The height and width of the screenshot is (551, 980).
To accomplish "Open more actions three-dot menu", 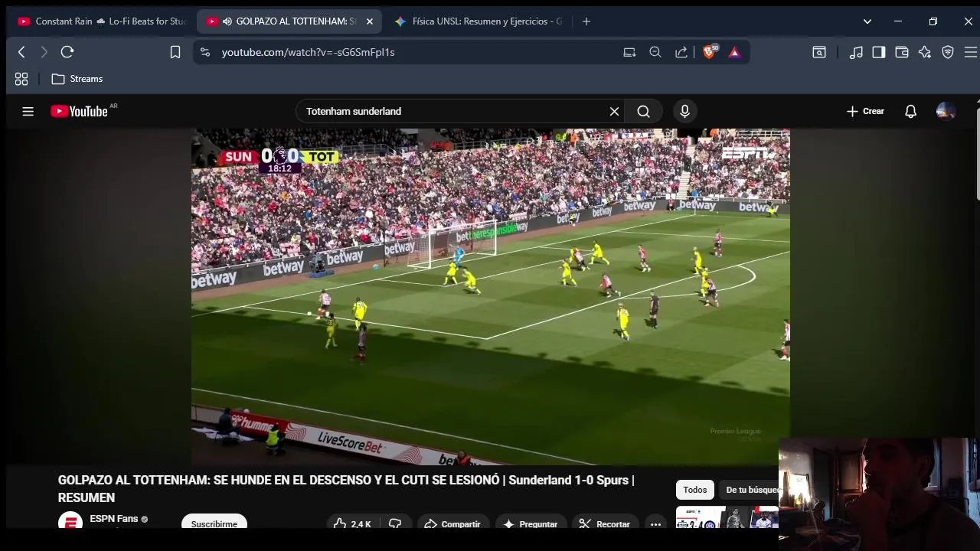I will (x=655, y=523).
